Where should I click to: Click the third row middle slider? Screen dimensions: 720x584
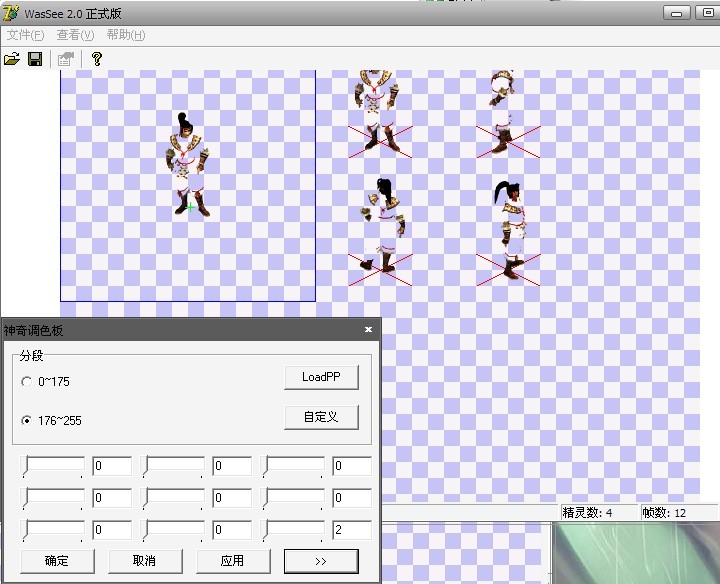tap(173, 530)
